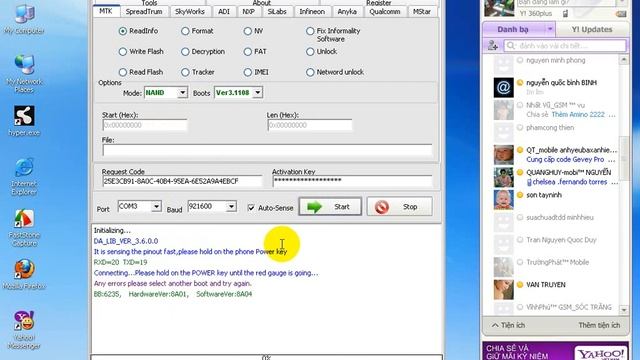Screen dimensions: 640x360
Task: Switch to Infineon tab
Action: point(312,12)
